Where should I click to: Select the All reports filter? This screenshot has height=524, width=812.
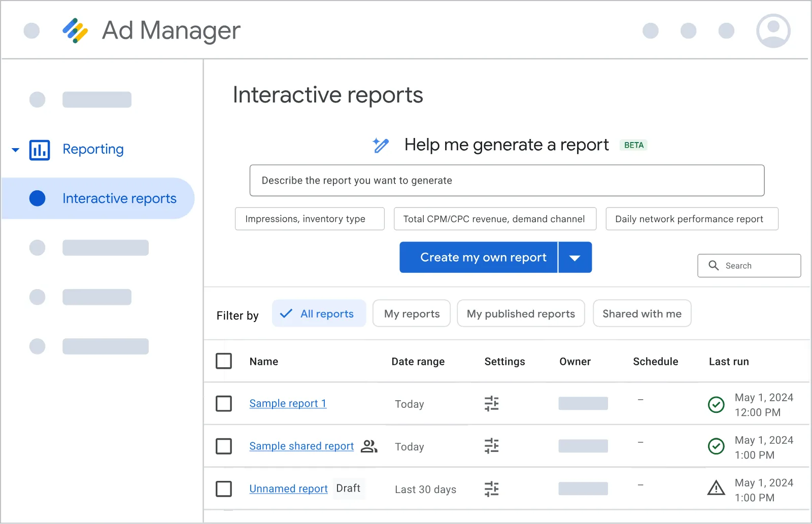tap(319, 313)
